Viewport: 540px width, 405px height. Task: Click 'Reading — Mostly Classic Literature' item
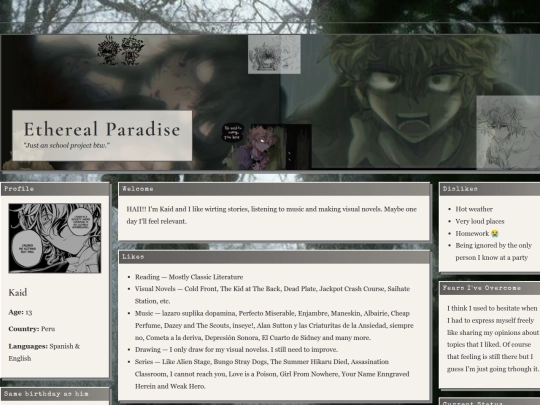click(x=189, y=277)
